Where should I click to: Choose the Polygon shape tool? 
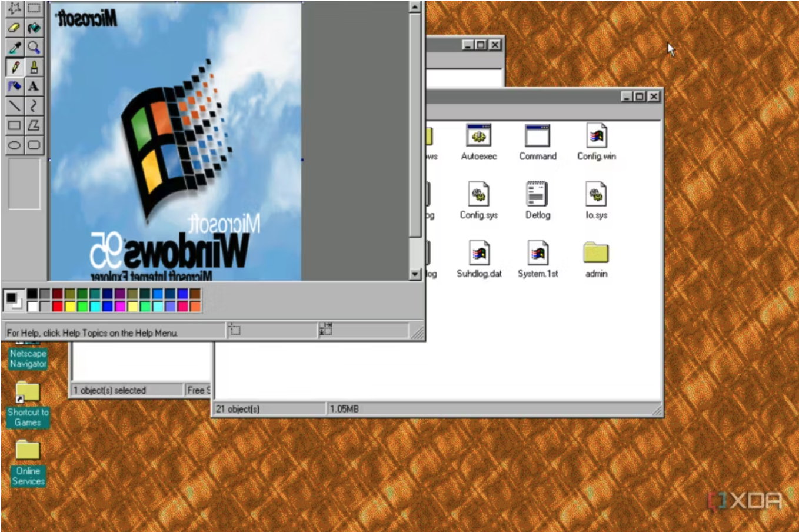click(34, 125)
